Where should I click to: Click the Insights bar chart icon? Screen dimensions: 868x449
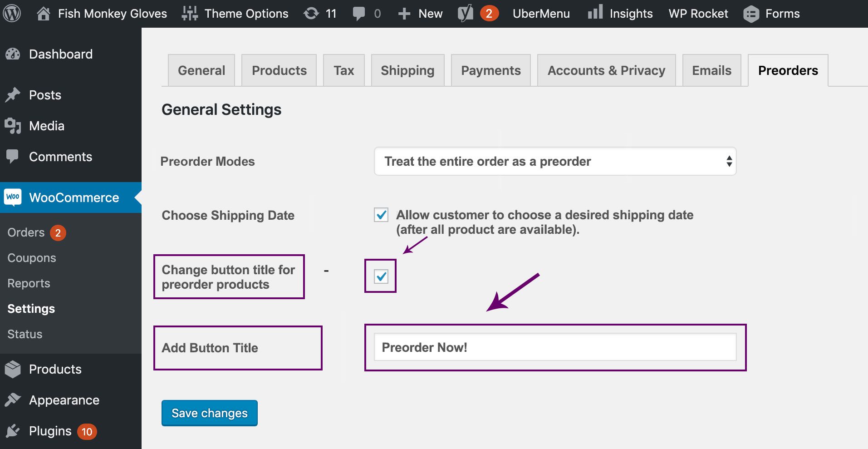pos(595,13)
